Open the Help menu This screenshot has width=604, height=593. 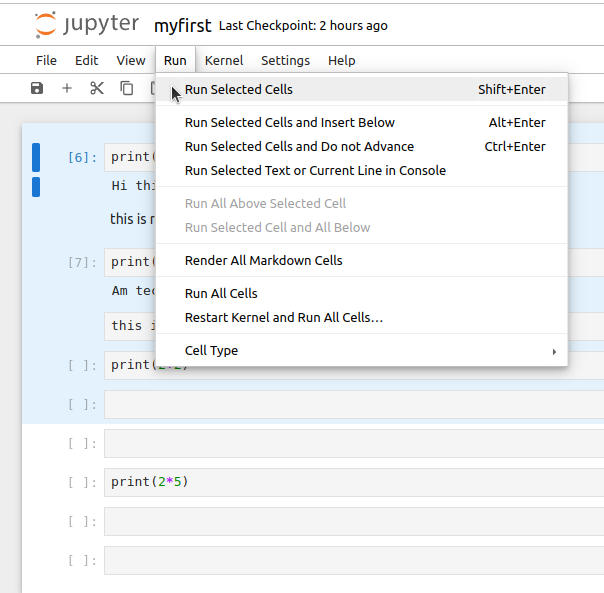pyautogui.click(x=341, y=60)
